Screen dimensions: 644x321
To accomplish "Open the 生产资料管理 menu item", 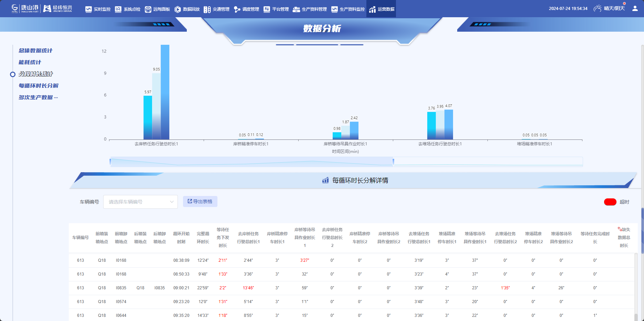I will pos(310,9).
